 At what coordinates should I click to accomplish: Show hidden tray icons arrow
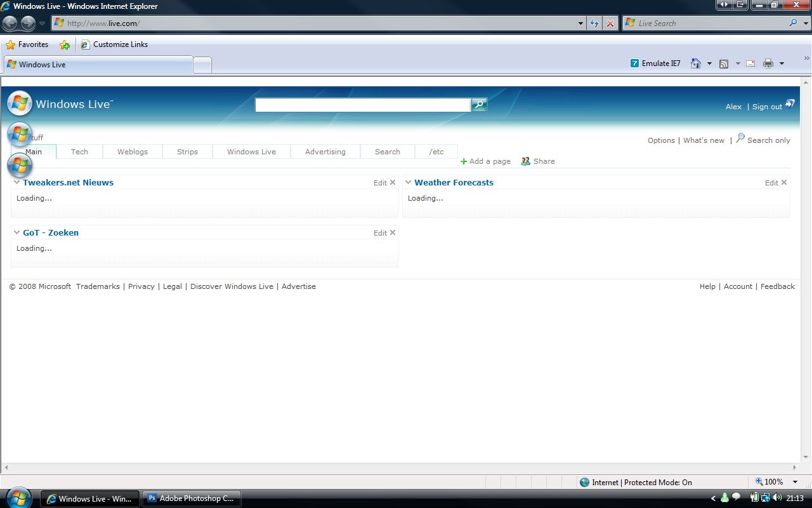(x=713, y=498)
